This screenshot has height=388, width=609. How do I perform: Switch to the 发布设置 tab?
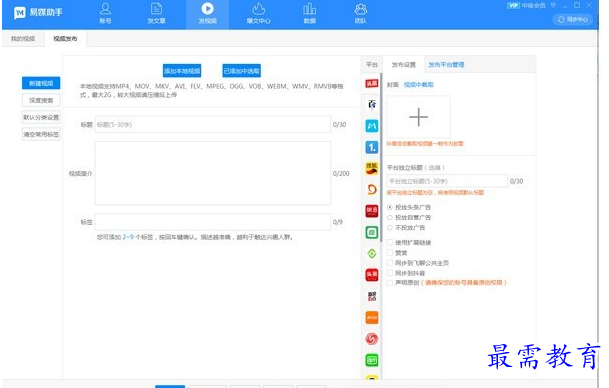tap(404, 65)
